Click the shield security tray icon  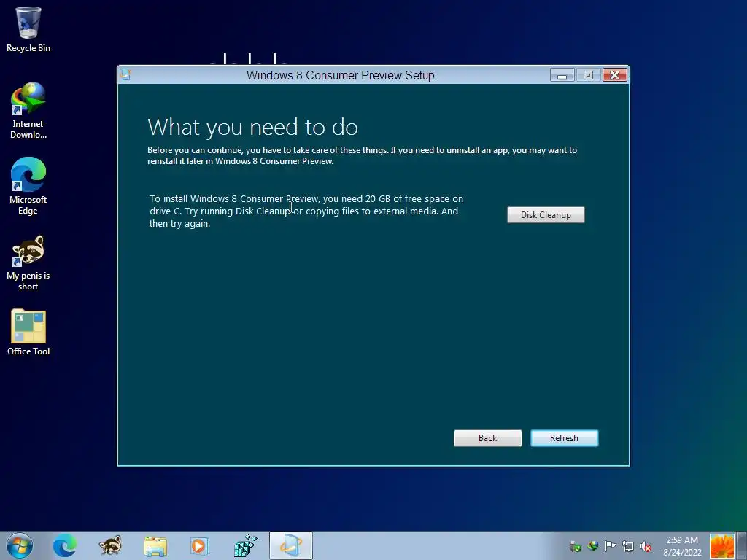point(575,546)
